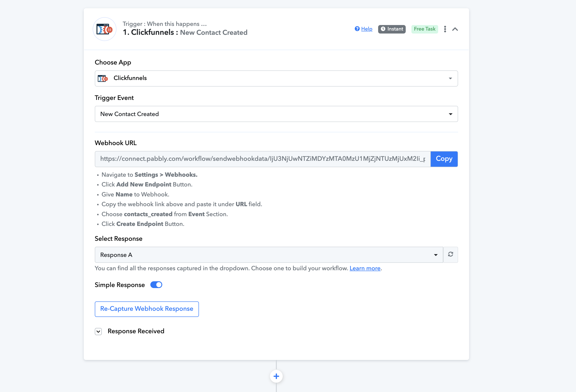Image resolution: width=576 pixels, height=392 pixels.
Task: Click the clock icon in Instant badge
Action: point(383,29)
